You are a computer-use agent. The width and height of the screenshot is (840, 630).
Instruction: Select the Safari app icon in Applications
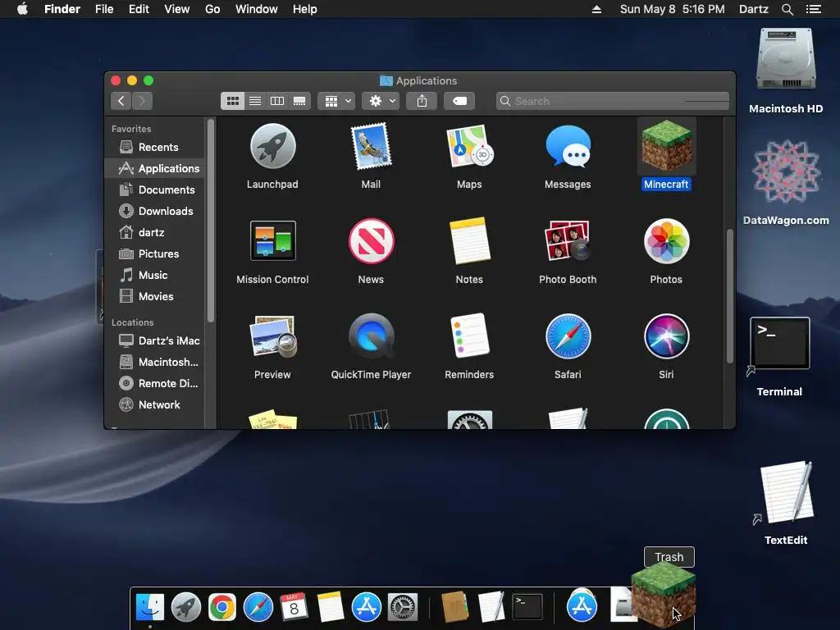tap(568, 336)
